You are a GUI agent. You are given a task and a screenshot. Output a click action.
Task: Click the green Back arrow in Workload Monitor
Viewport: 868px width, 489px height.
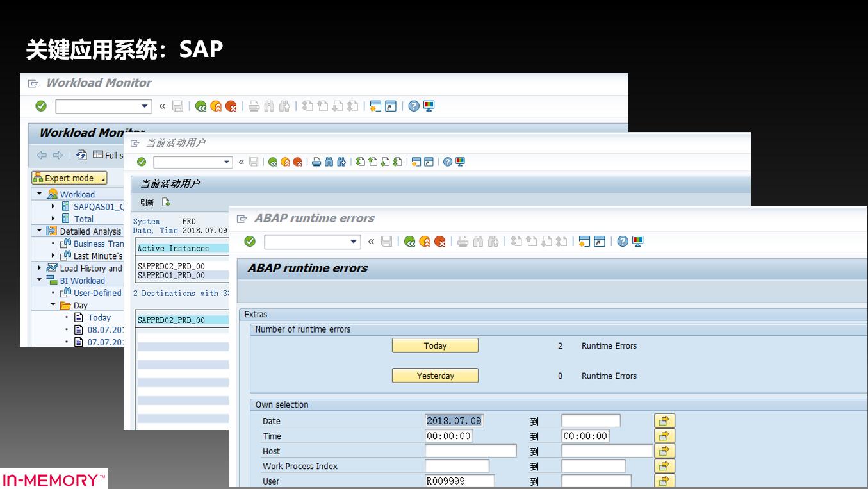[201, 106]
